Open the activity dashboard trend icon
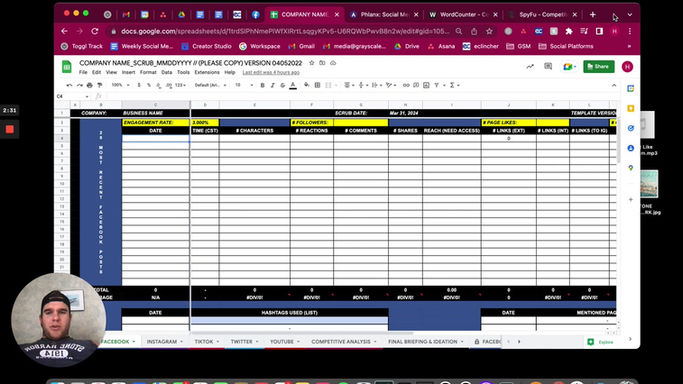Viewport: 683px width, 384px height. click(530, 67)
